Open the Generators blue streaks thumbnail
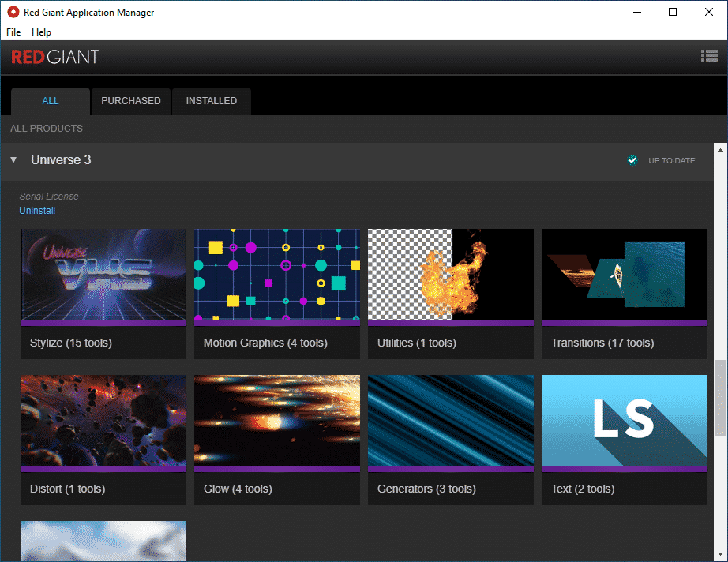The height and width of the screenshot is (562, 728). click(x=451, y=421)
